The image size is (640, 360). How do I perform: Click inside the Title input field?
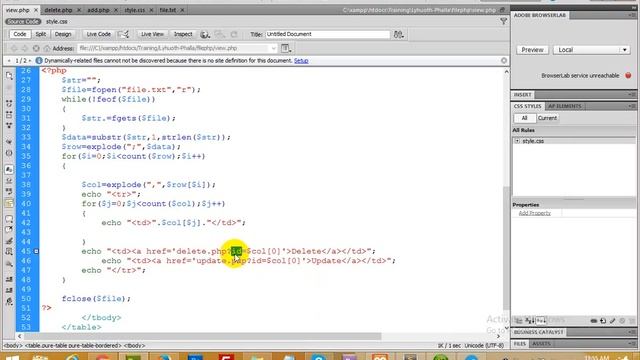click(x=327, y=34)
